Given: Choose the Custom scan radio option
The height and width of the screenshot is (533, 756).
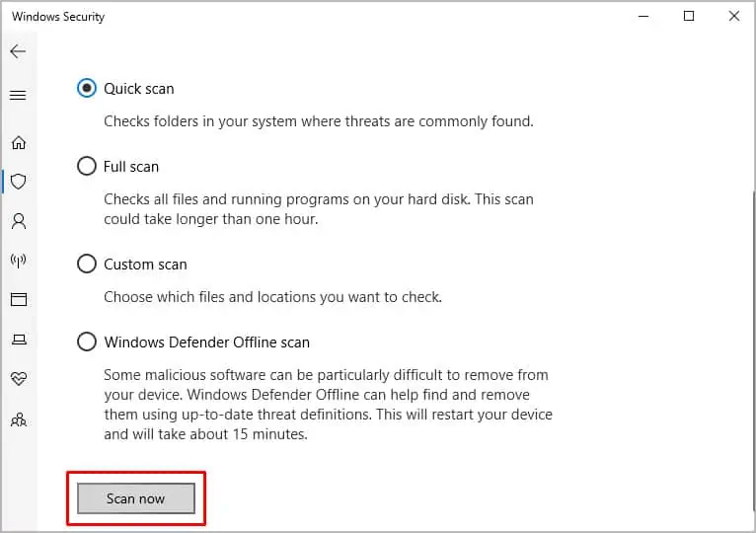Looking at the screenshot, I should click(x=87, y=264).
